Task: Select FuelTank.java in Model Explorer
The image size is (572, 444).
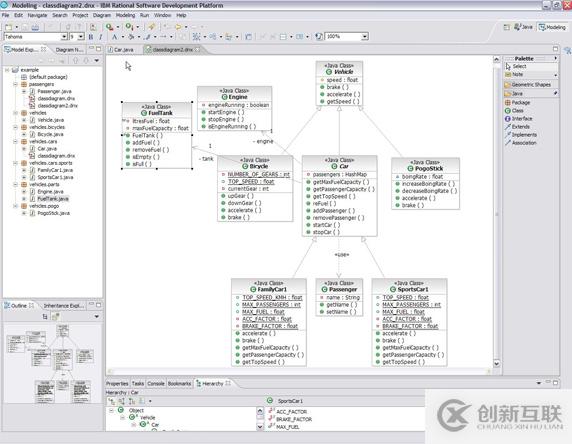Action: click(x=53, y=199)
